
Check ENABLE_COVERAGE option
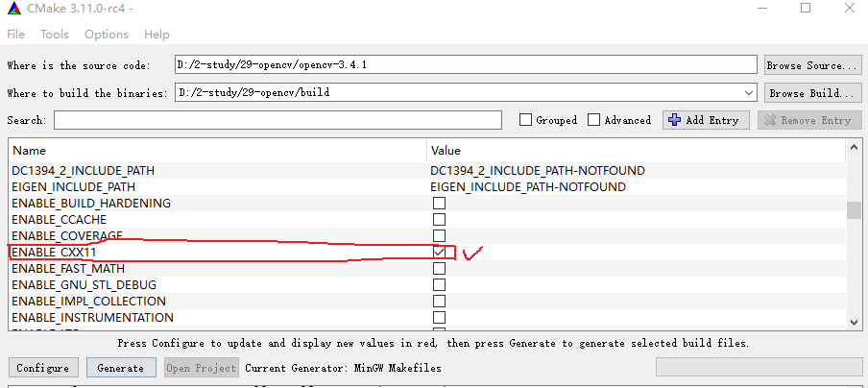coord(439,236)
